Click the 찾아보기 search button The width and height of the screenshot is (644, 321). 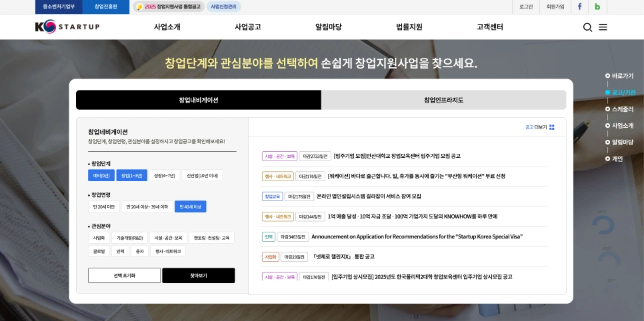click(199, 276)
